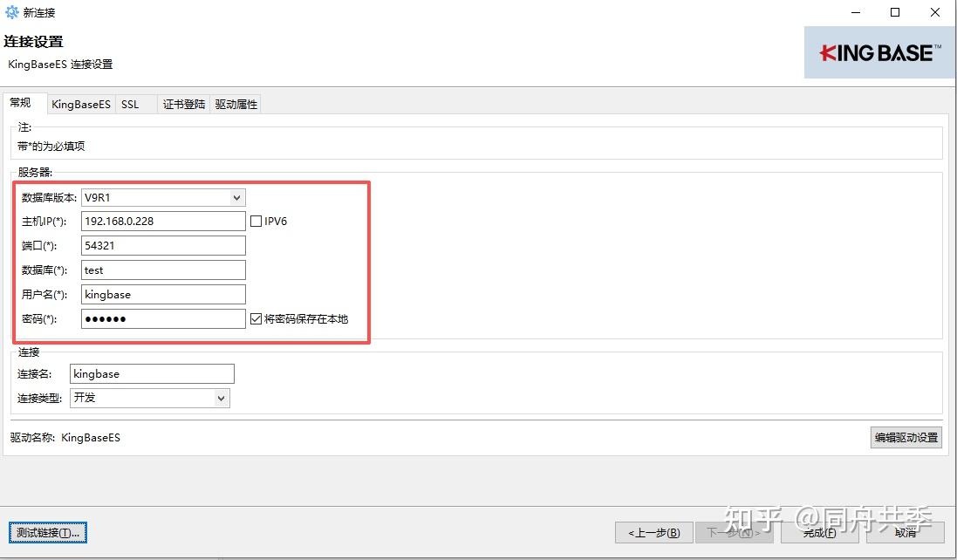Open the 证书登陆 tab
The image size is (957, 560).
(183, 104)
